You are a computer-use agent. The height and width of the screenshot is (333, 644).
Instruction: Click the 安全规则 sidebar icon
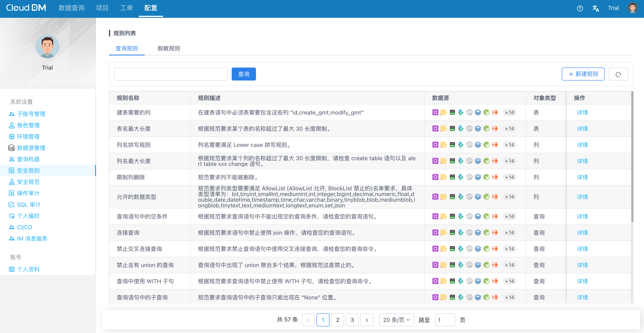(12, 171)
